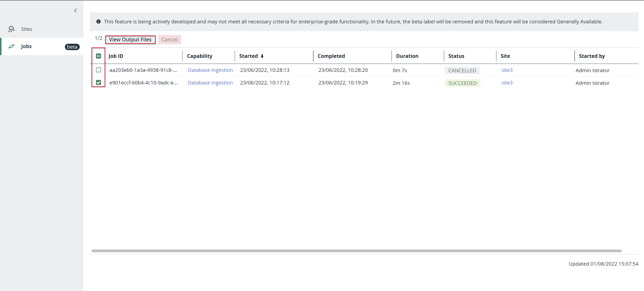The height and width of the screenshot is (291, 644).
Task: Click the Jobs sidebar icon
Action: pos(11,46)
